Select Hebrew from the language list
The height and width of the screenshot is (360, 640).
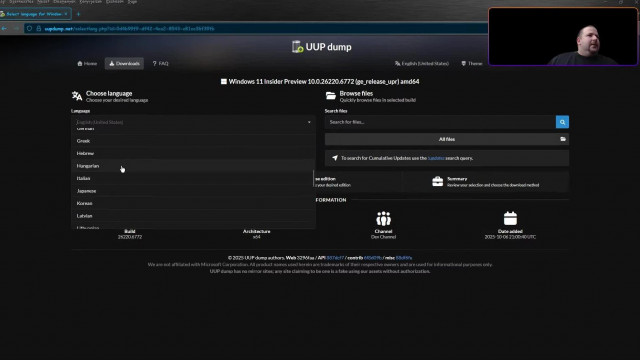pos(193,153)
